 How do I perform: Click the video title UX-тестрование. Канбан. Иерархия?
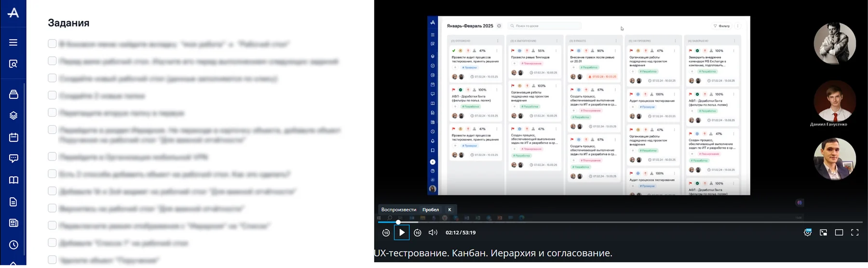pyautogui.click(x=493, y=253)
